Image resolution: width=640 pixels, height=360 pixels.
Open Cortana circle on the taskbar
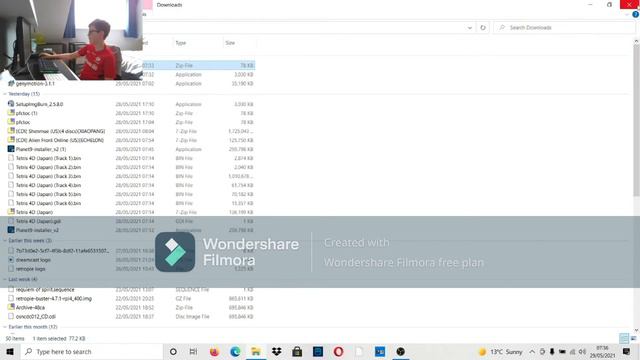(x=173, y=351)
